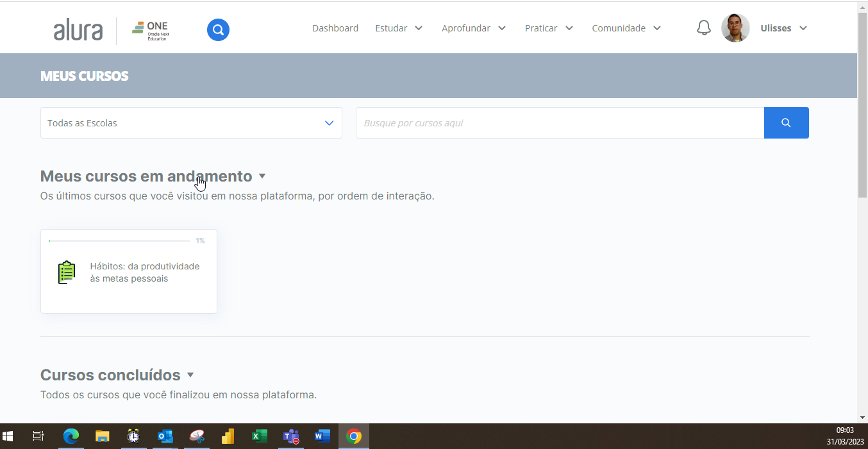The image size is (868, 449).
Task: Open the ONE Oracle Next Education logo
Action: click(x=149, y=28)
